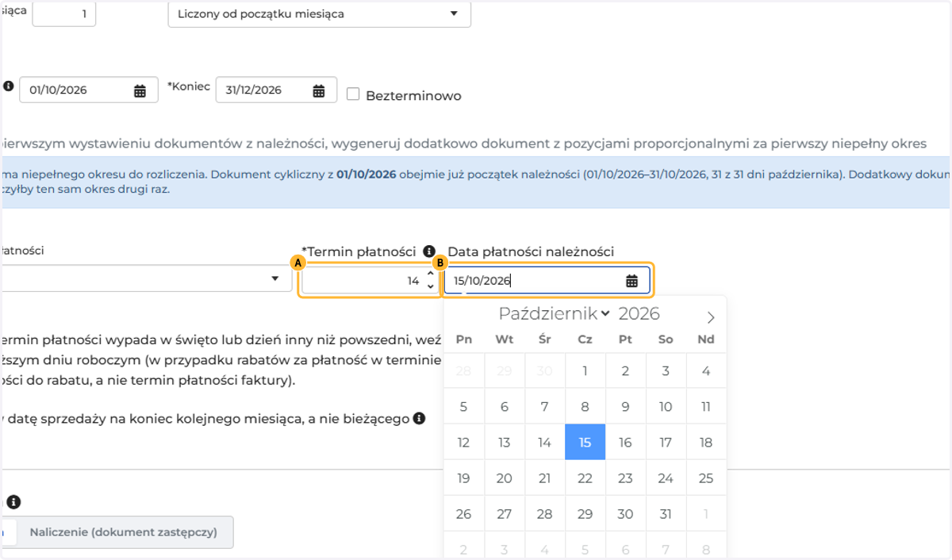Toggle the Bezterminowo checkbox

point(353,94)
